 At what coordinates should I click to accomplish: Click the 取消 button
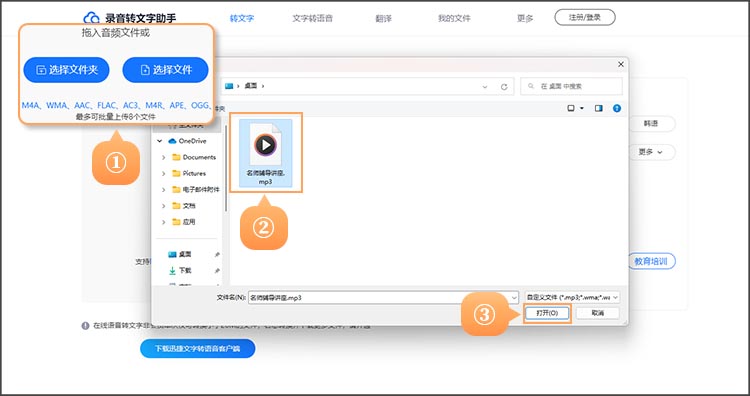pyautogui.click(x=597, y=313)
